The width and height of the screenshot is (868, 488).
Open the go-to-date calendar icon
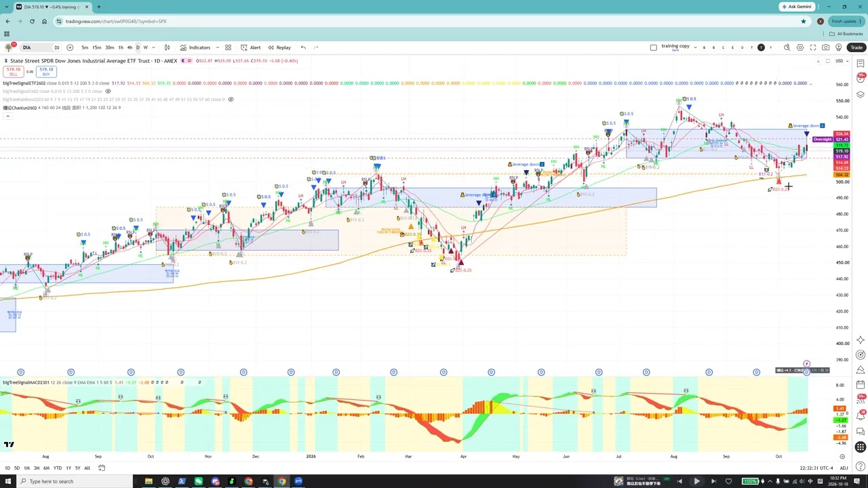pos(101,468)
